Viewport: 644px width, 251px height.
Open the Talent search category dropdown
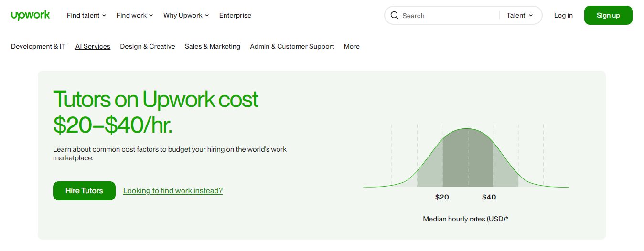520,15
